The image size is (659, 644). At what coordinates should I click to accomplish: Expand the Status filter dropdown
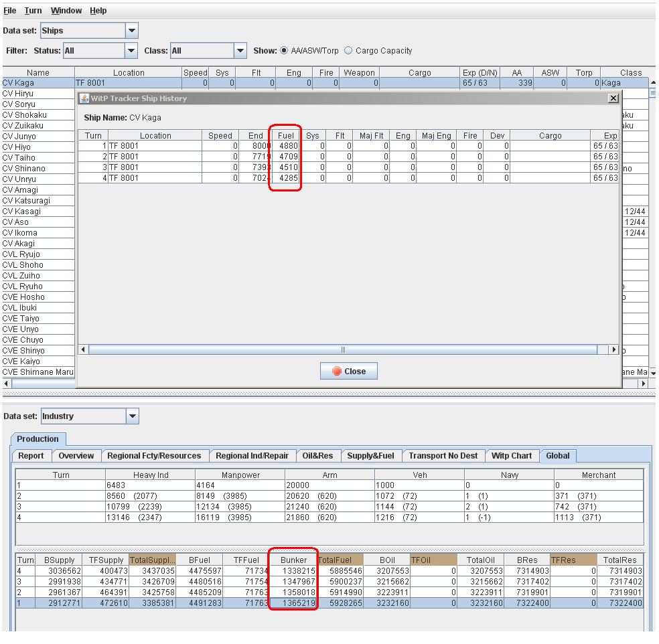pos(131,51)
